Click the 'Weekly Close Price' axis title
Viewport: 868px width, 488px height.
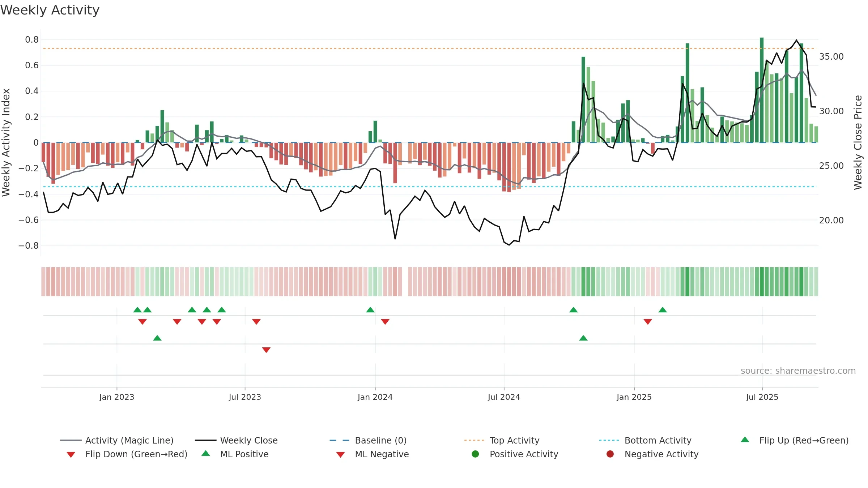[x=858, y=142]
